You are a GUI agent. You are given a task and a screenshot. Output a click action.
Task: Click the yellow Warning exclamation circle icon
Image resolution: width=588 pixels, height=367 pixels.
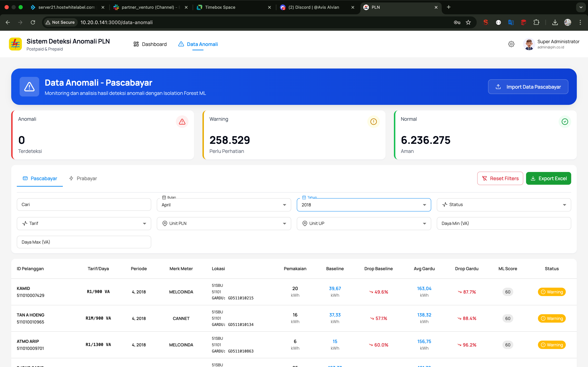tap(373, 122)
